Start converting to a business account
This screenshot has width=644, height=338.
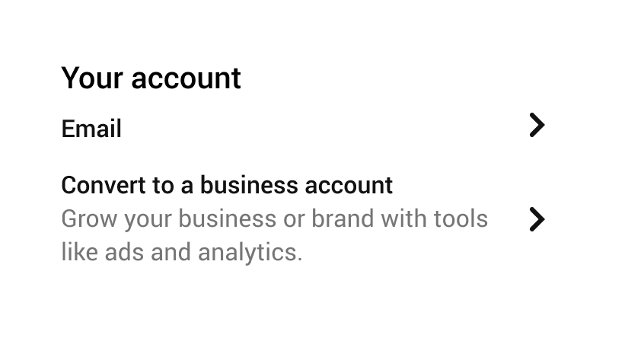coord(303,218)
